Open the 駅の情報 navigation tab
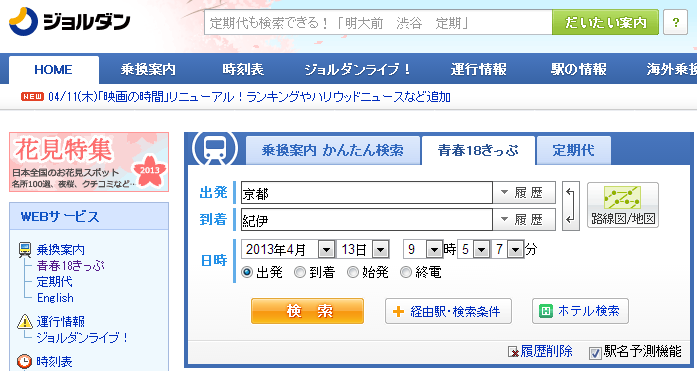697x371 pixels. tap(578, 69)
